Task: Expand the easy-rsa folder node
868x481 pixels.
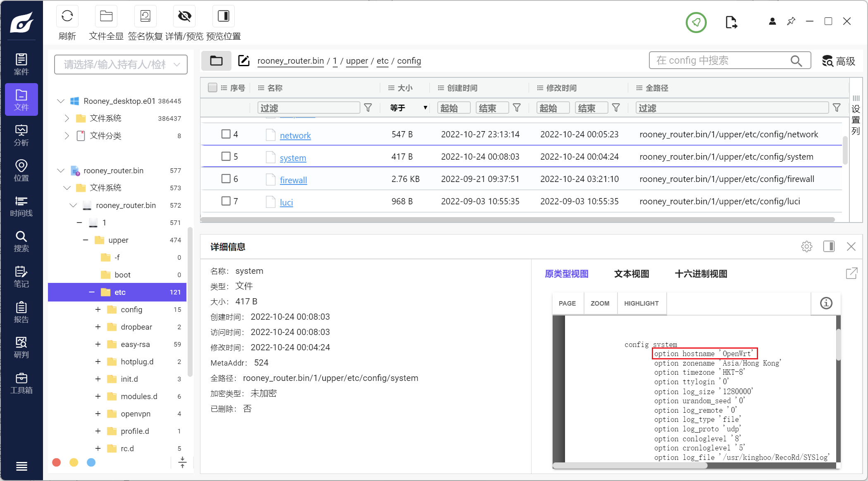Action: click(98, 344)
